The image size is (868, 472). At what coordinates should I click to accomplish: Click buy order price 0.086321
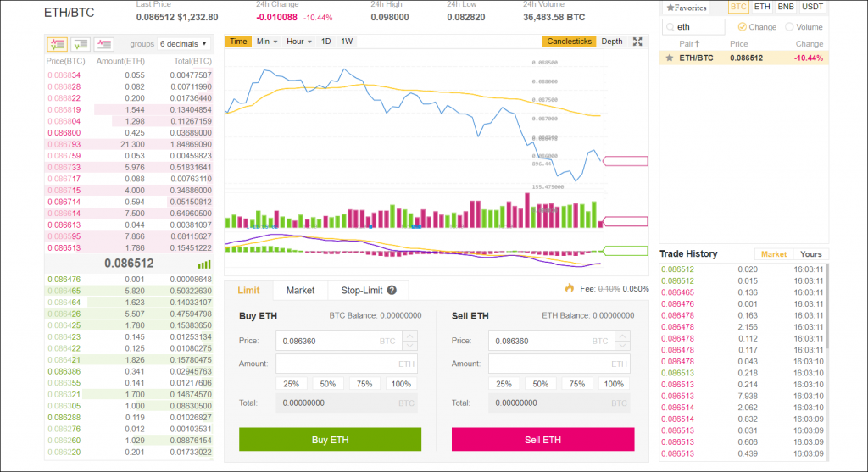coord(64,395)
